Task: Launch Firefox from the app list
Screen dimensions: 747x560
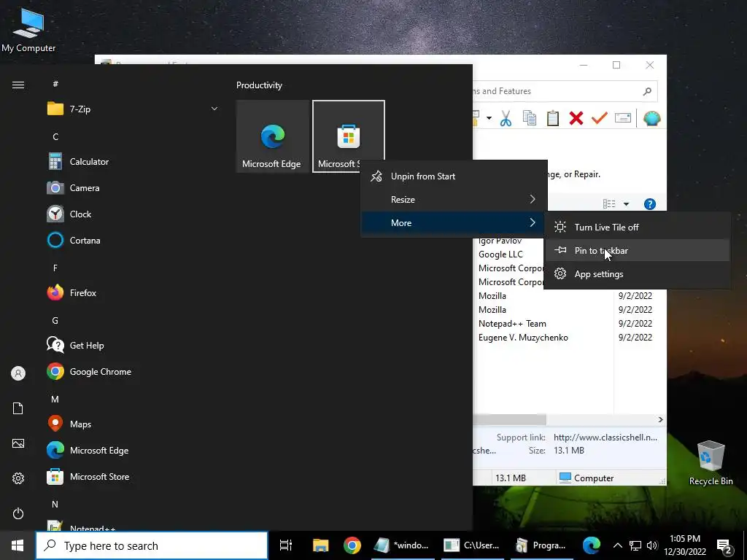Action: click(83, 293)
